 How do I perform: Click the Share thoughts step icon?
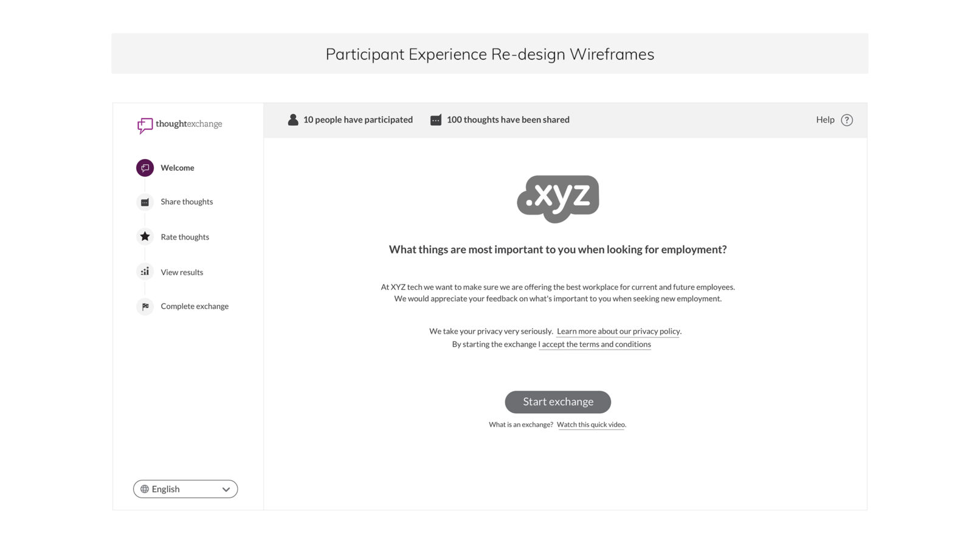(145, 202)
